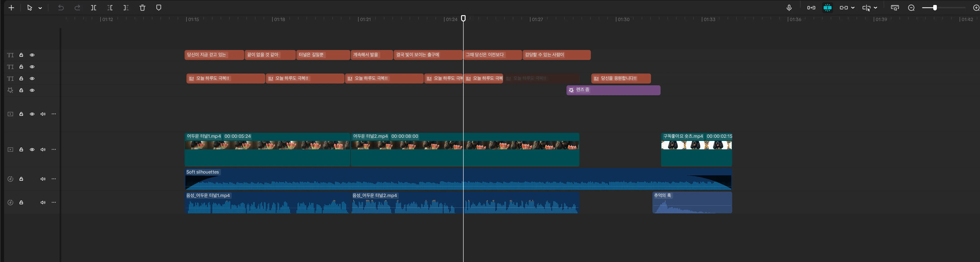Screen dimensions: 980x262
Task: Click the fit timeline ruler search icon
Action: click(895, 8)
